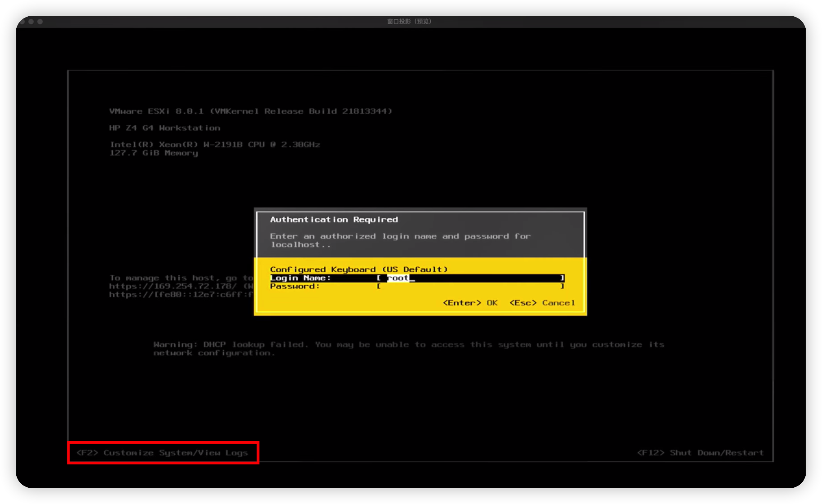Click the window title 窗口投影（预览）
Viewport: 822px width, 504px height.
(409, 21)
